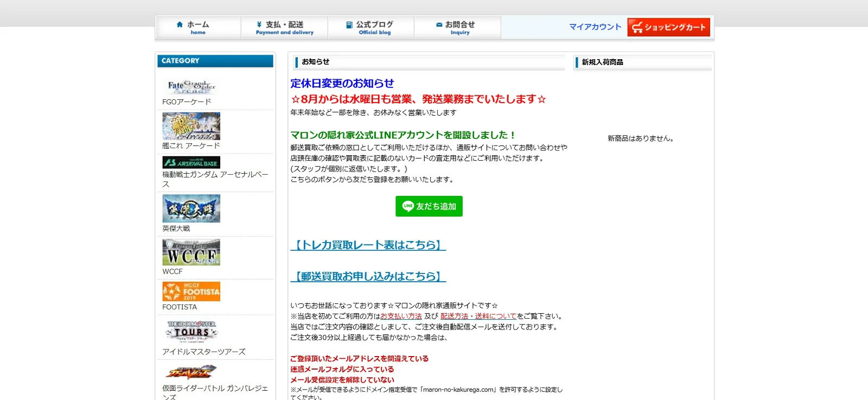
Task: Open the red ショッピングカート button
Action: click(668, 27)
